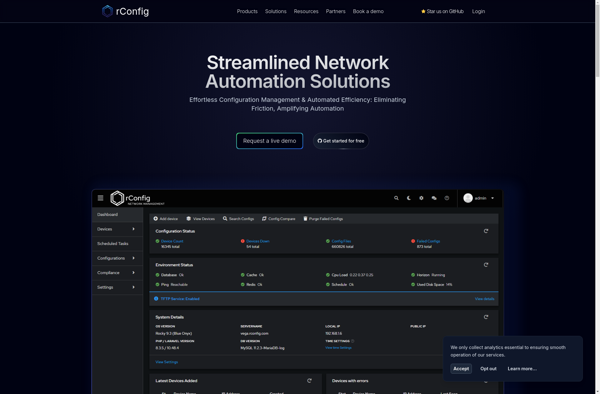The height and width of the screenshot is (394, 600).
Task: Click the 'Devices with errors' panel title
Action: (350, 381)
